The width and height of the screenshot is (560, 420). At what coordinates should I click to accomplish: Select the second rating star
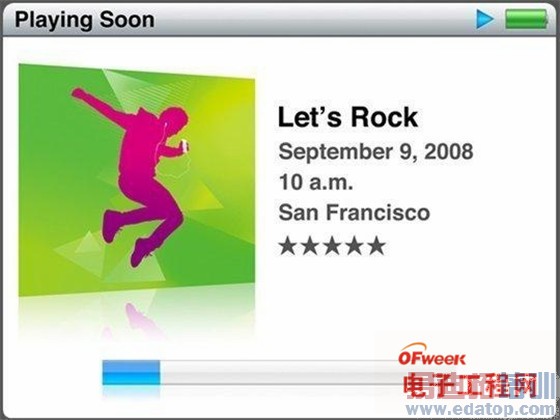[x=310, y=246]
